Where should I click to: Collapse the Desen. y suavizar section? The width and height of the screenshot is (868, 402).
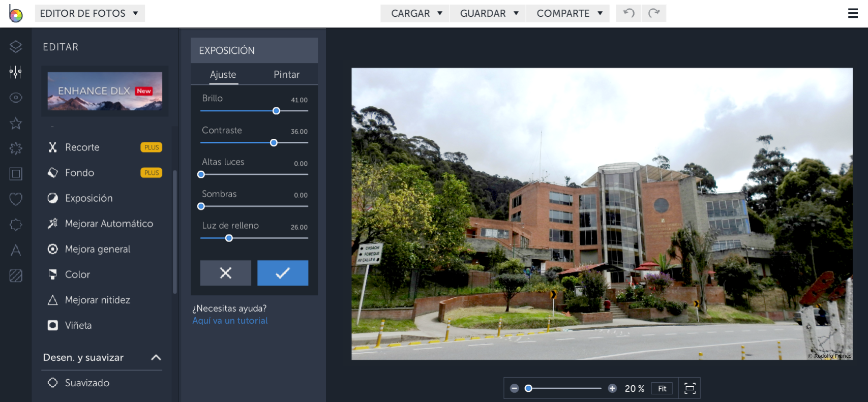tap(156, 358)
